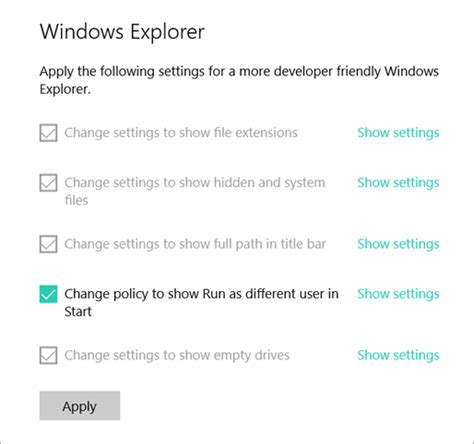474x444 pixels.
Task: Open Show settings for full path in title bar
Action: pyautogui.click(x=398, y=244)
